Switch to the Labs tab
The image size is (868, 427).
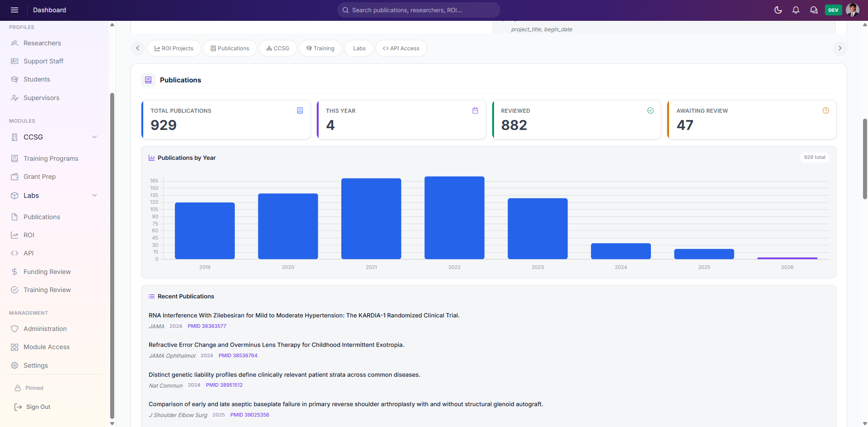pos(359,48)
